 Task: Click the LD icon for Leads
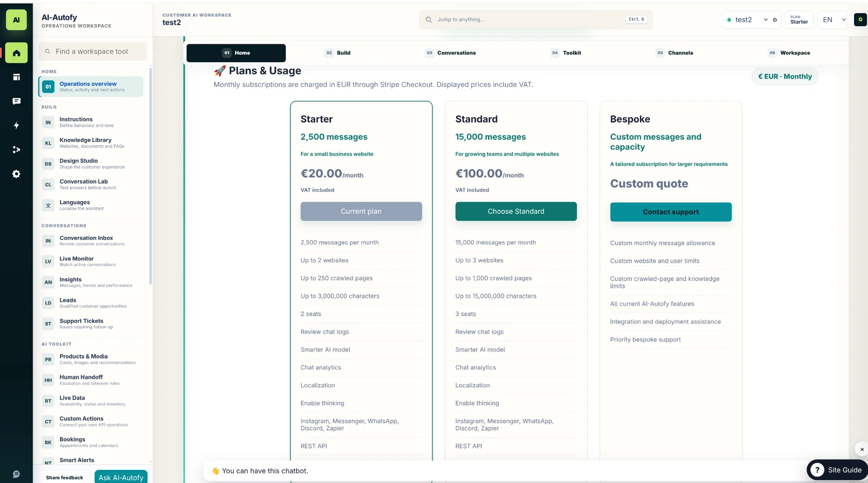coord(48,303)
